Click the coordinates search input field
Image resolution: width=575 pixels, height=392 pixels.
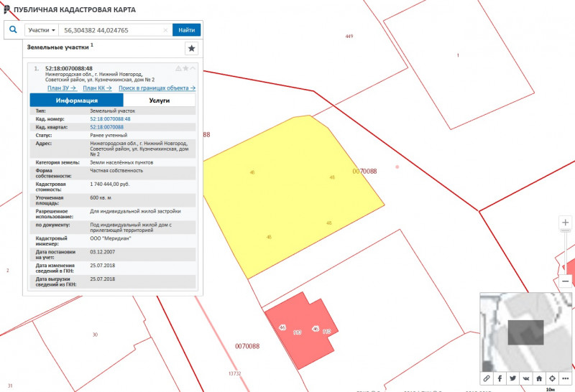coord(111,30)
